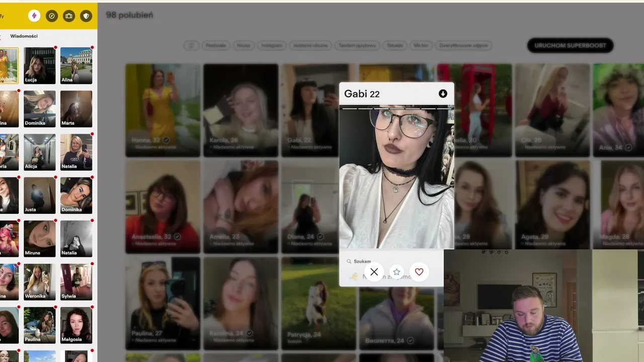The height and width of the screenshot is (362, 644).
Task: Click the Polubień likes tile in sidebar
Action: tap(9, 65)
